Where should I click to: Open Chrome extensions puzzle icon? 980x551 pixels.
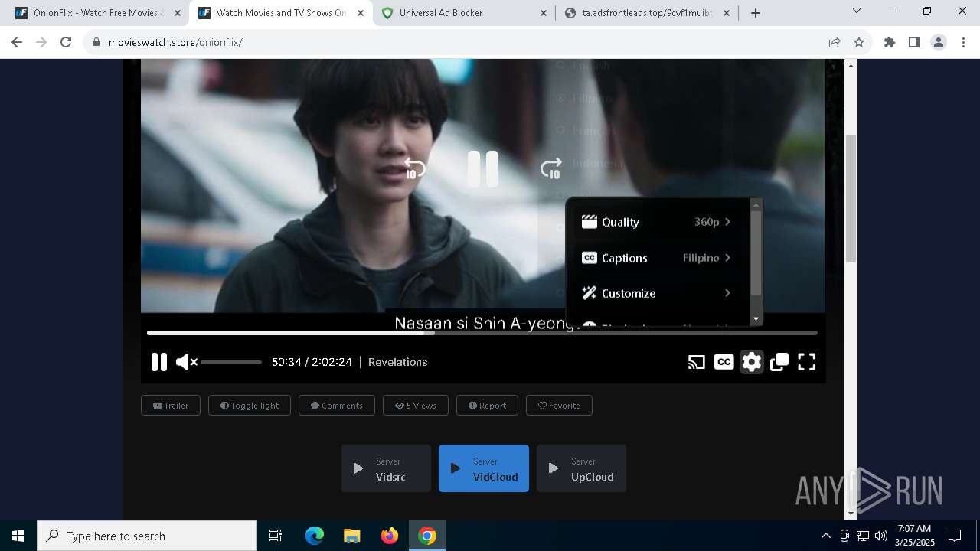[890, 42]
